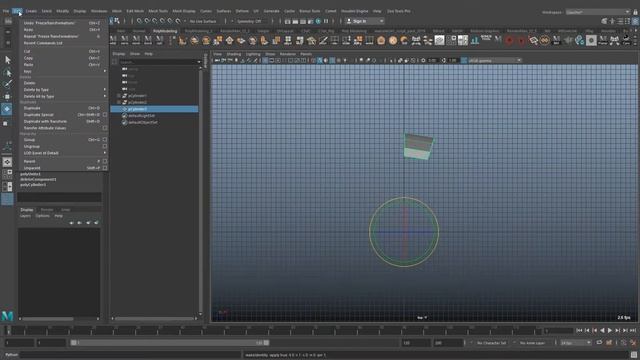Image resolution: width=640 pixels, height=360 pixels.
Task: Jump to end of playback range
Action: point(633,330)
